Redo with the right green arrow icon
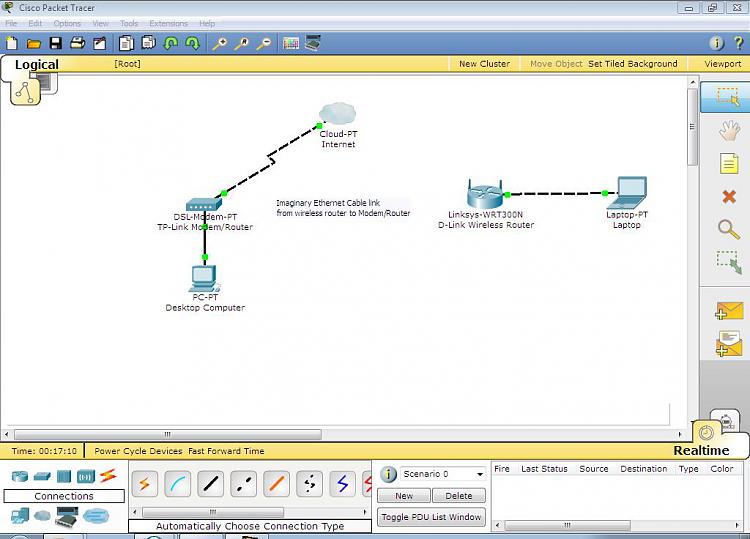This screenshot has width=750, height=539. click(193, 44)
